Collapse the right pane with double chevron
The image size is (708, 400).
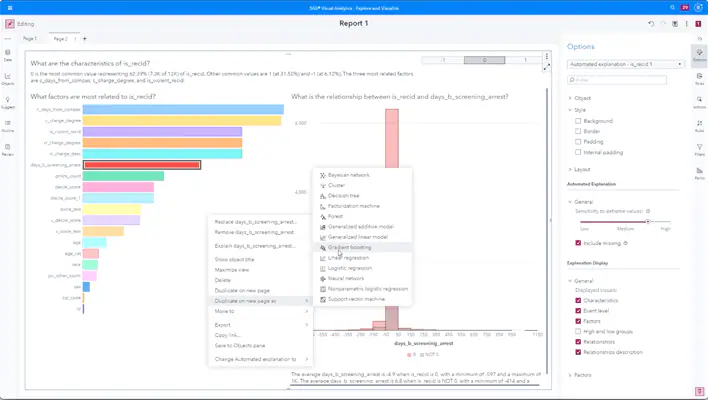click(699, 39)
